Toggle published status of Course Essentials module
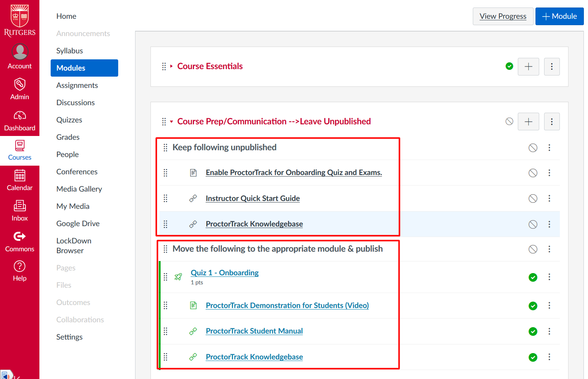Viewport: 588px width, 379px height. (x=509, y=66)
